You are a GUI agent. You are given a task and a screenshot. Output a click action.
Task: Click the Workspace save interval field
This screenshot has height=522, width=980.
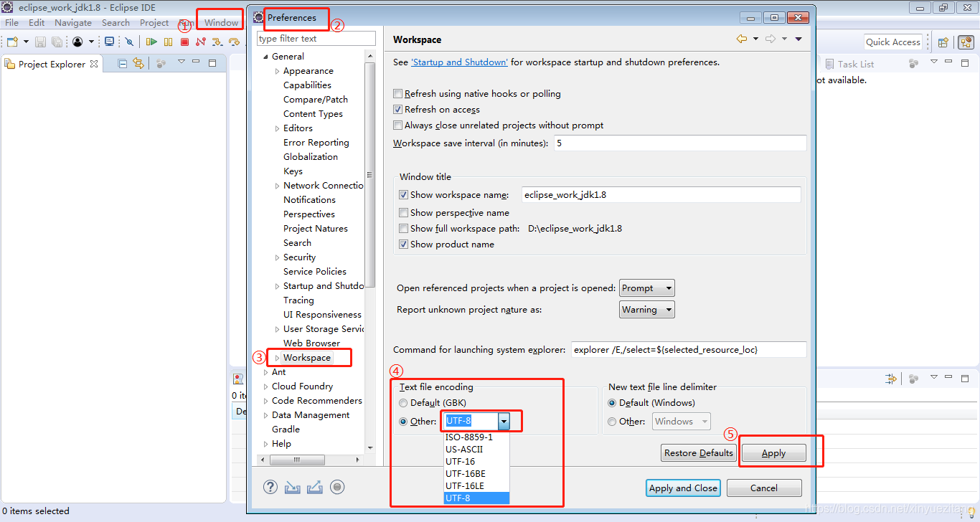click(680, 143)
